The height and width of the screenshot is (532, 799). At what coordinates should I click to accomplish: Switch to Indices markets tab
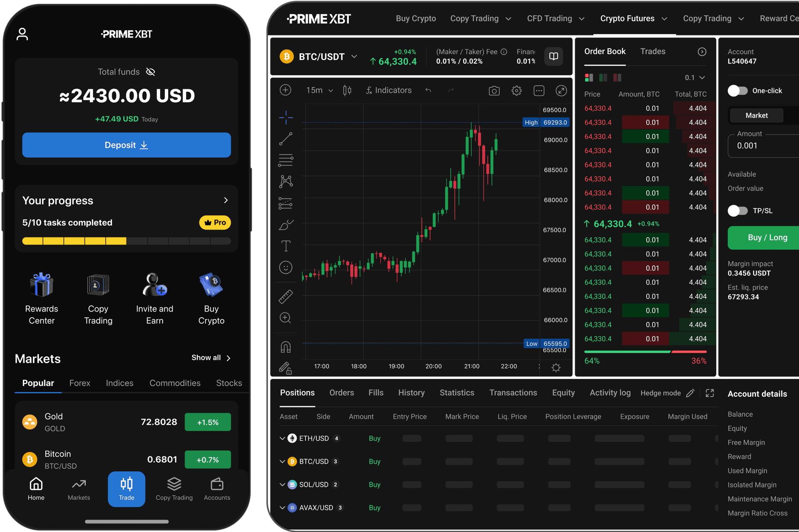click(x=120, y=383)
